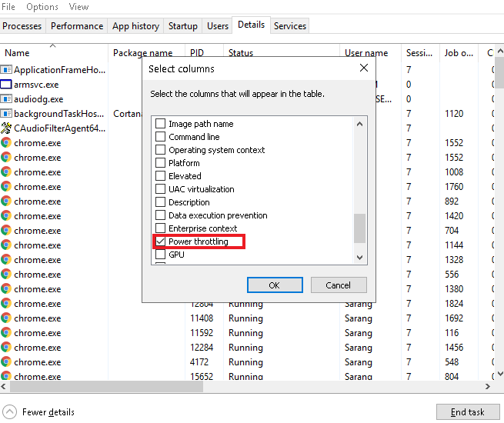Enable the GPU column checkbox
The height and width of the screenshot is (423, 504).
point(160,255)
